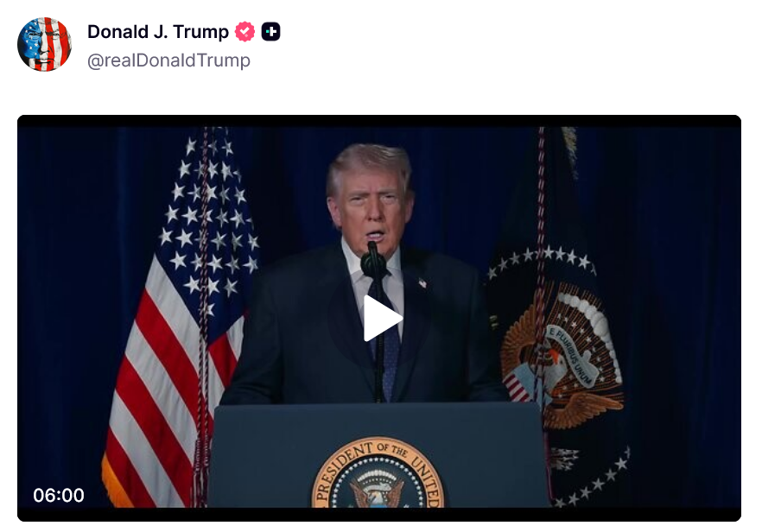Click the dark podium surface above the seal
The image size is (762, 532).
378,421
